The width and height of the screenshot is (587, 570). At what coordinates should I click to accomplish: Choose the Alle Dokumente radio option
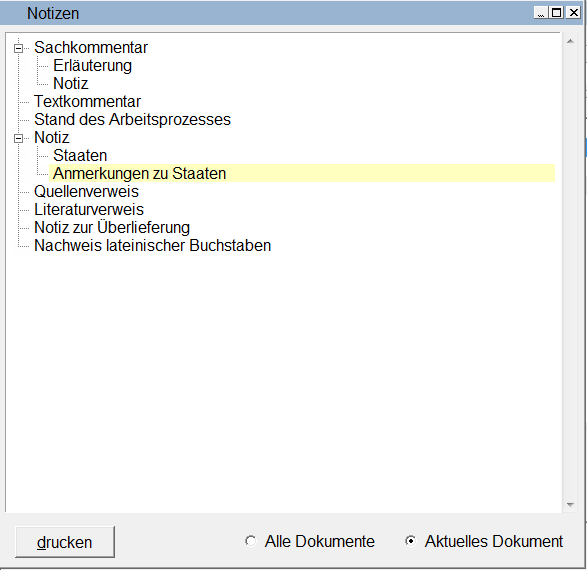click(x=250, y=541)
